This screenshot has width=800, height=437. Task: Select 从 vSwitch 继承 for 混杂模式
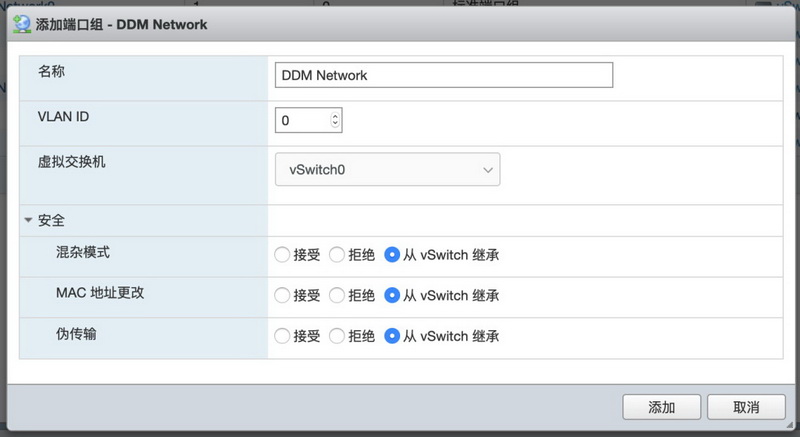pos(393,254)
